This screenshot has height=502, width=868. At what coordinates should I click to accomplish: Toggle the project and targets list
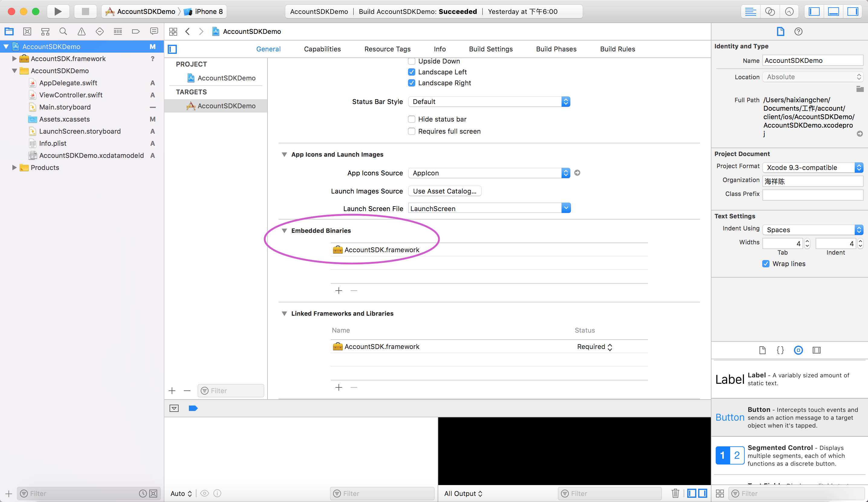(172, 49)
